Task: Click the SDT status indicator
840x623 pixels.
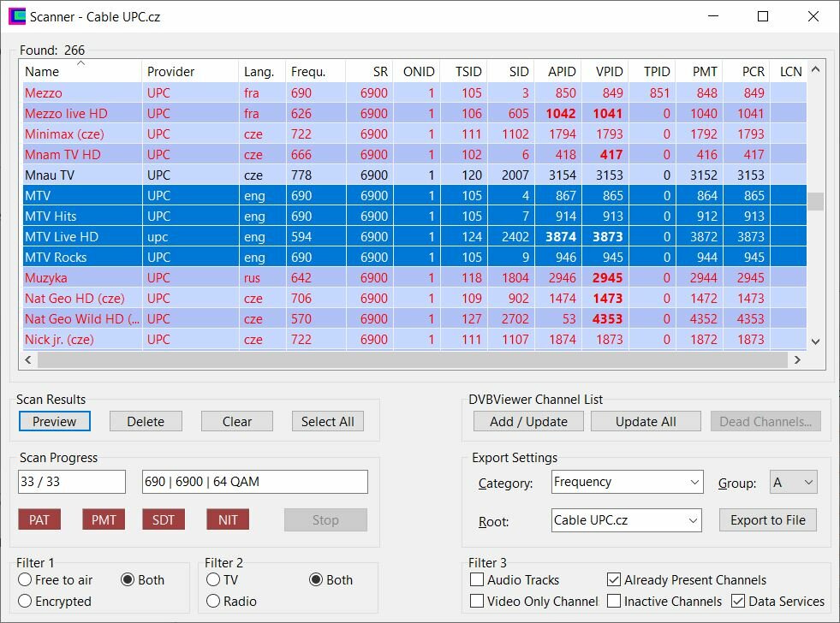Action: (x=164, y=519)
